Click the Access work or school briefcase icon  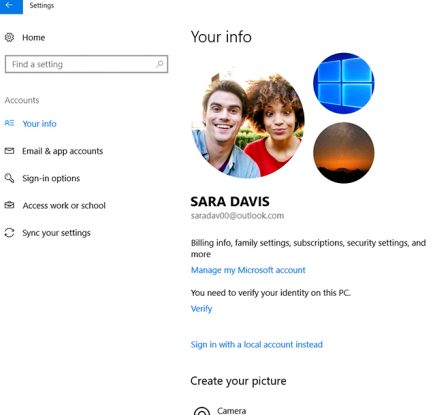[9, 205]
